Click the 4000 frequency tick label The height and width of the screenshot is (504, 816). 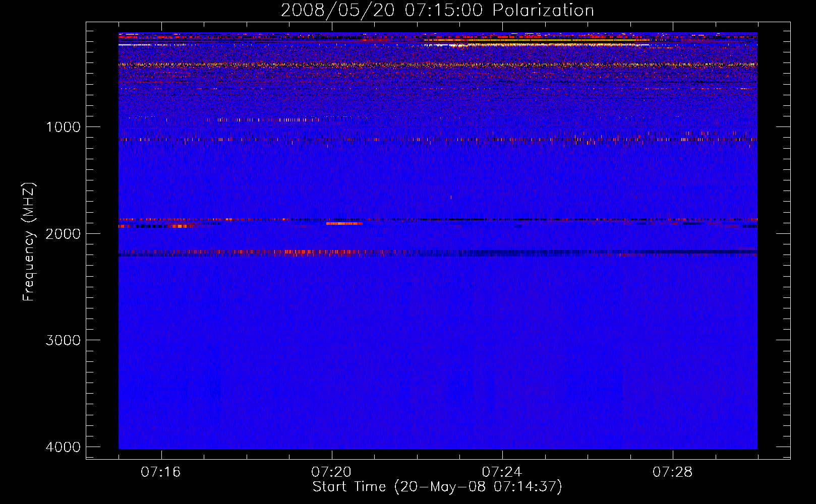(63, 447)
